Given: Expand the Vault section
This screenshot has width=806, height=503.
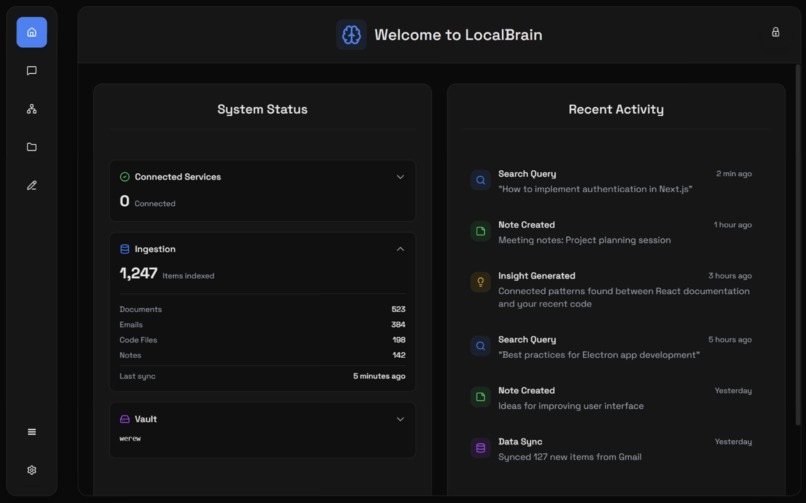Looking at the screenshot, I should (x=400, y=419).
